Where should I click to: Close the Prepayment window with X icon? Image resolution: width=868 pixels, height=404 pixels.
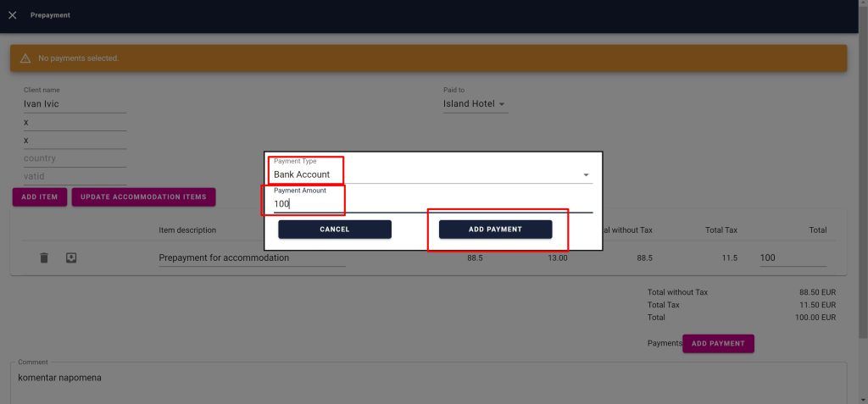12,15
